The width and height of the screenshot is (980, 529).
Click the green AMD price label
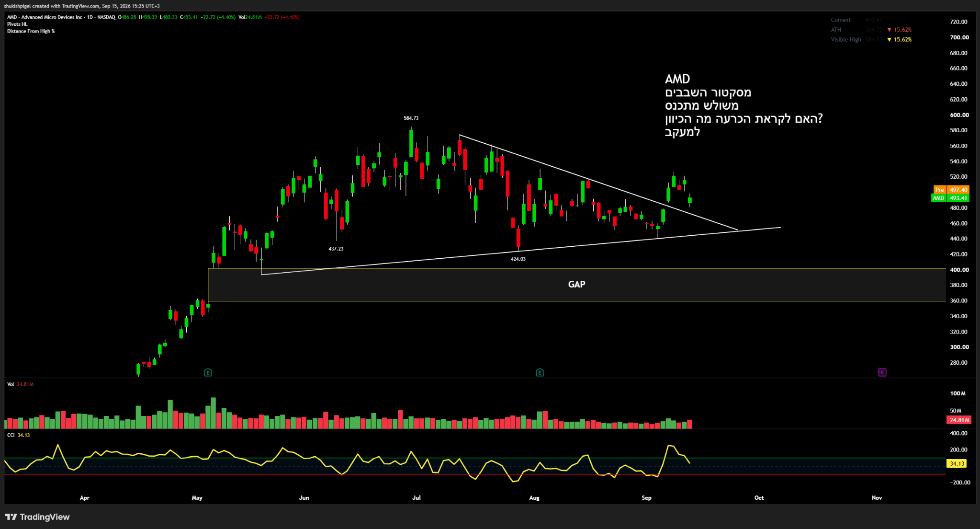coord(950,198)
